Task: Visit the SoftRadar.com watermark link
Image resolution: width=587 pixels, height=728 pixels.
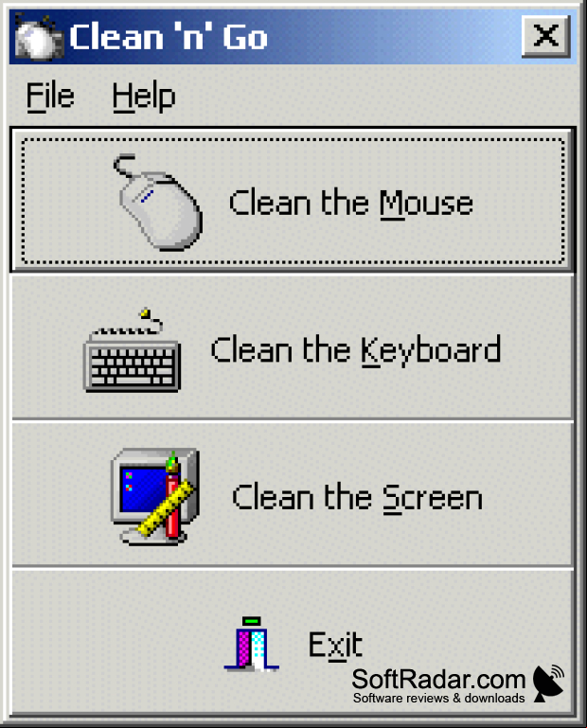Action: click(x=438, y=680)
